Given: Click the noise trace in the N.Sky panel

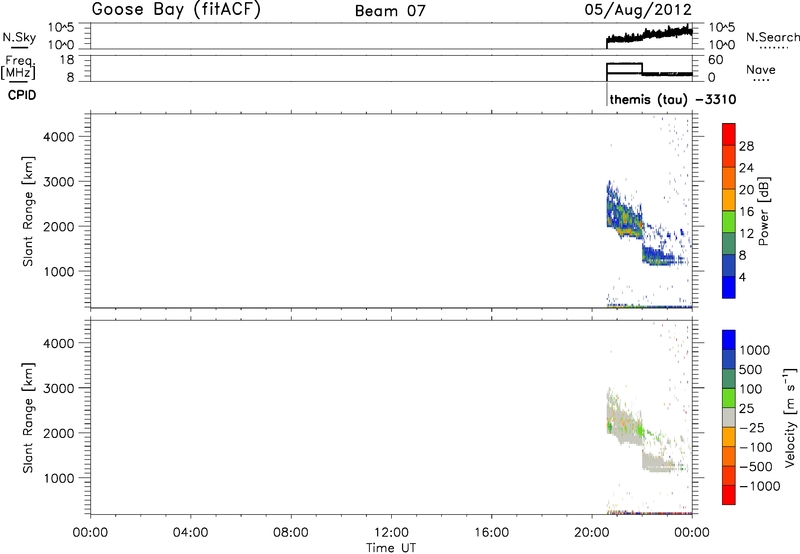Looking at the screenshot, I should click(x=649, y=36).
